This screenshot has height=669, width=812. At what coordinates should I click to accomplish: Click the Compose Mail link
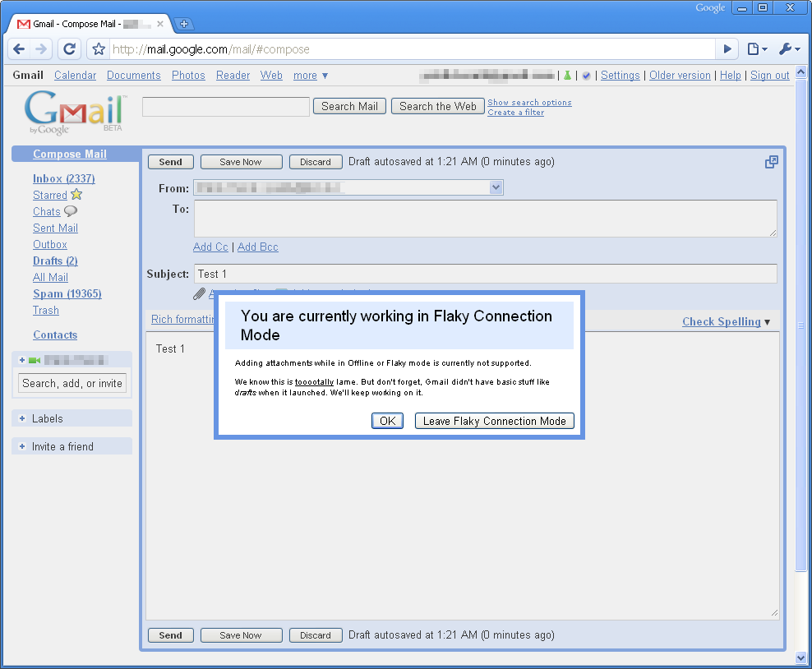point(70,155)
